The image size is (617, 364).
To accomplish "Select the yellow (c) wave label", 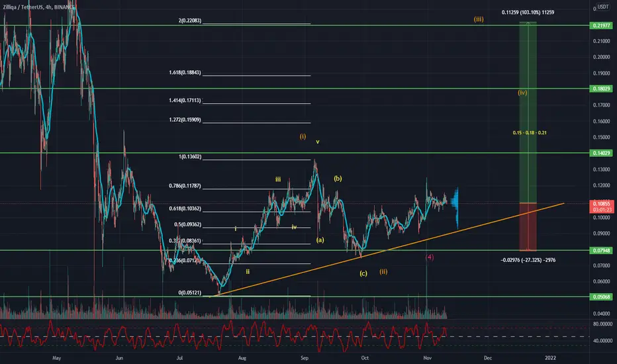I will 363,273.
